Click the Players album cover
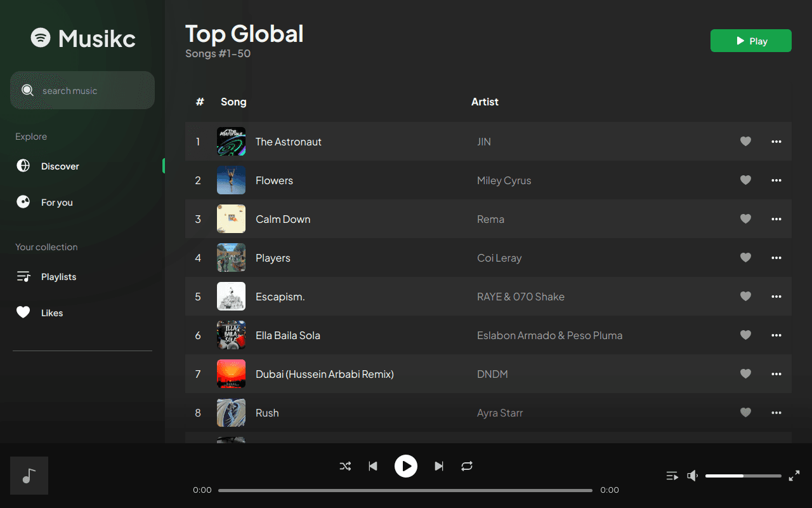 231,258
